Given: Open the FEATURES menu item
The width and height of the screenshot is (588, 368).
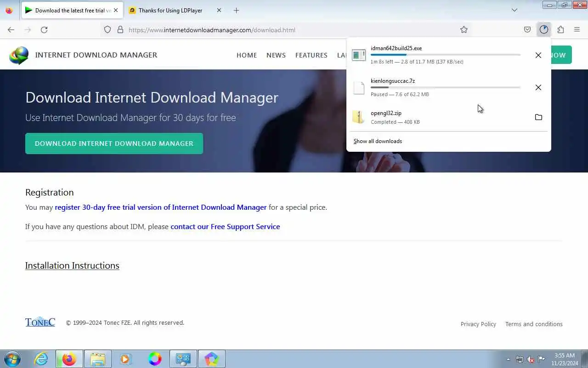Looking at the screenshot, I should (311, 55).
